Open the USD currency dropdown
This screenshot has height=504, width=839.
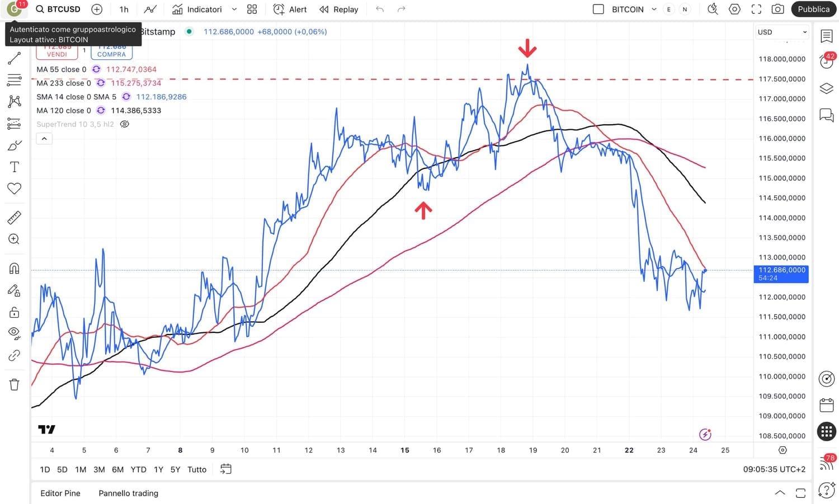coord(782,32)
